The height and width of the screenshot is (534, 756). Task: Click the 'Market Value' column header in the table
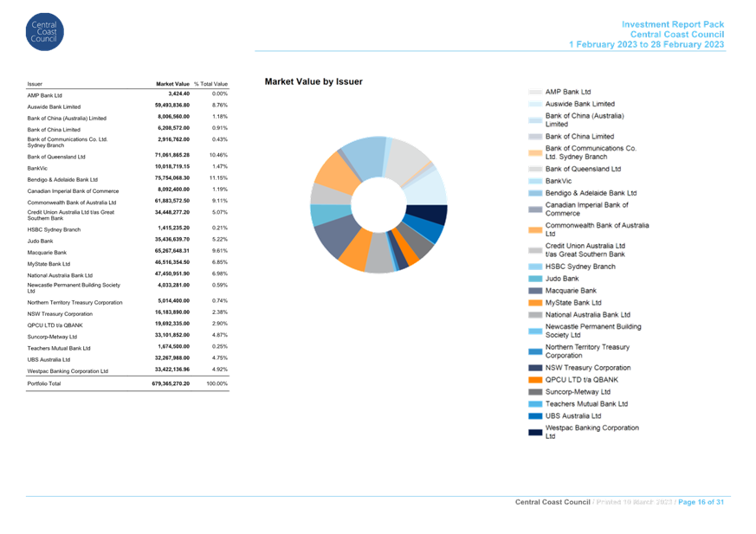[172, 84]
